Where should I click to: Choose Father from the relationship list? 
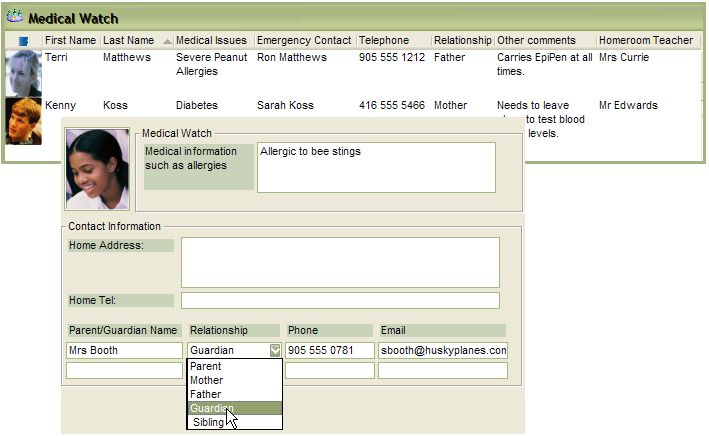[x=205, y=395]
